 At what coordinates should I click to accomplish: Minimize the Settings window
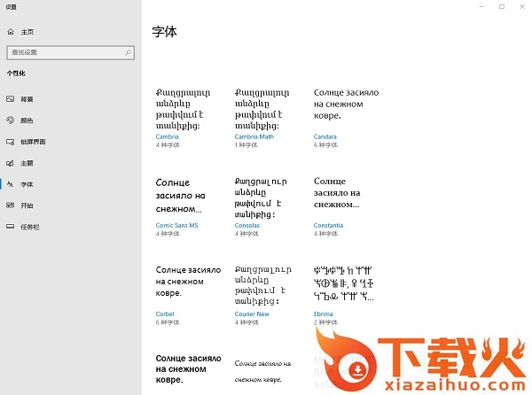coord(481,6)
